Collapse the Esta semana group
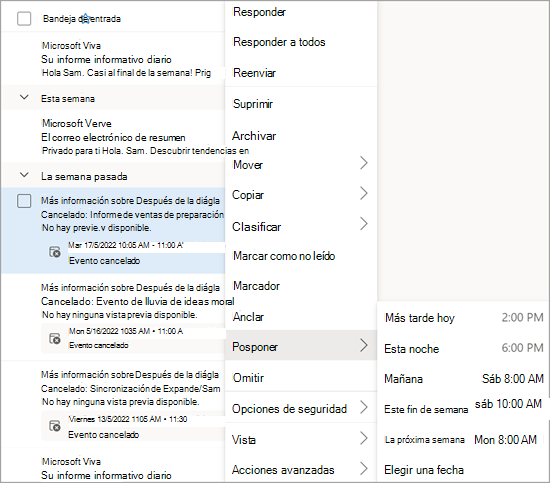The image size is (550, 483). 24,97
